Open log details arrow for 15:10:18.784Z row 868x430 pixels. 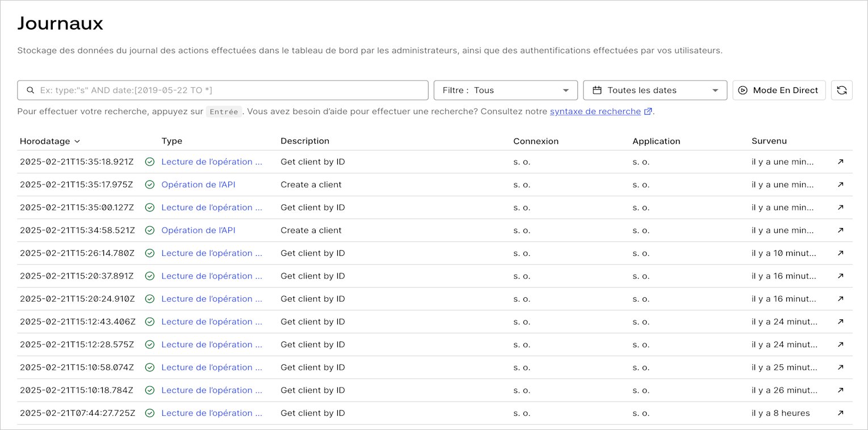[x=841, y=390]
